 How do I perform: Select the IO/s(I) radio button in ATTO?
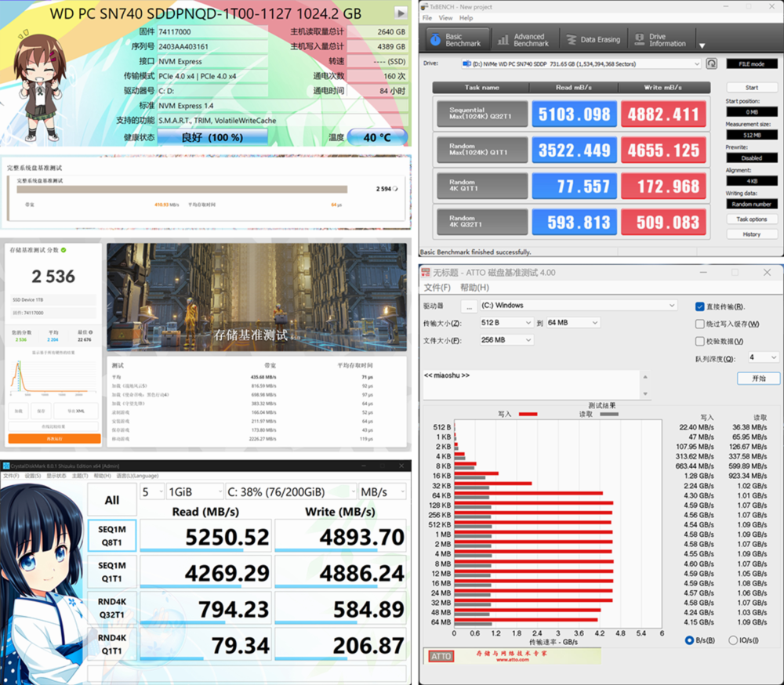(733, 640)
